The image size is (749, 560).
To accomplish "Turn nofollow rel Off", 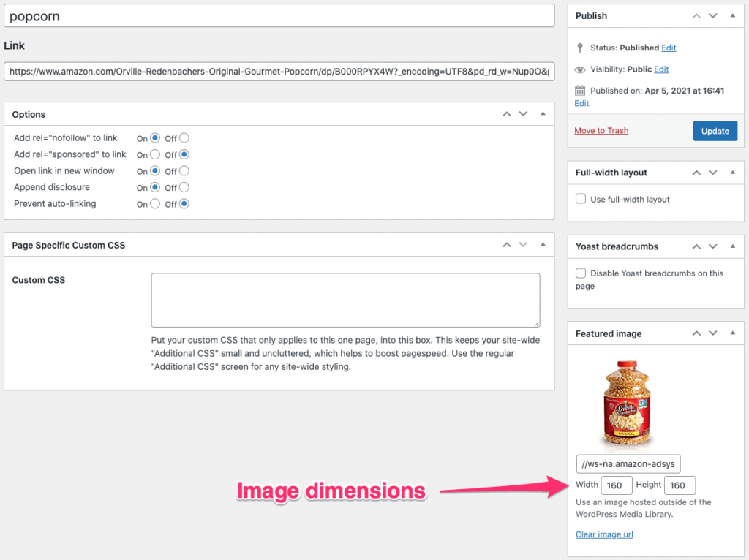I will tap(184, 138).
